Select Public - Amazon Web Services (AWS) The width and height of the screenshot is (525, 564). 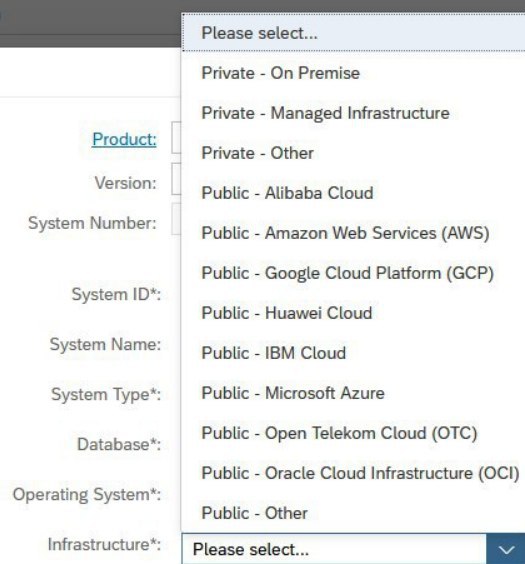point(353,233)
